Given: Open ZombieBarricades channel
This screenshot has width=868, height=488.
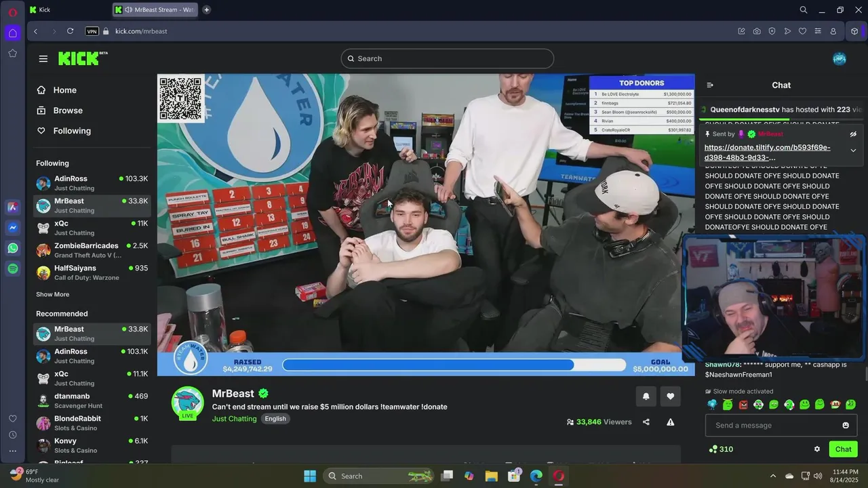Looking at the screenshot, I should (x=92, y=250).
